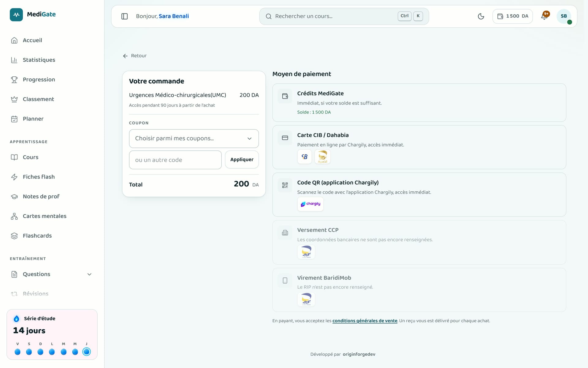The height and width of the screenshot is (368, 588).
Task: Open the originforgedev developer link
Action: [359, 354]
